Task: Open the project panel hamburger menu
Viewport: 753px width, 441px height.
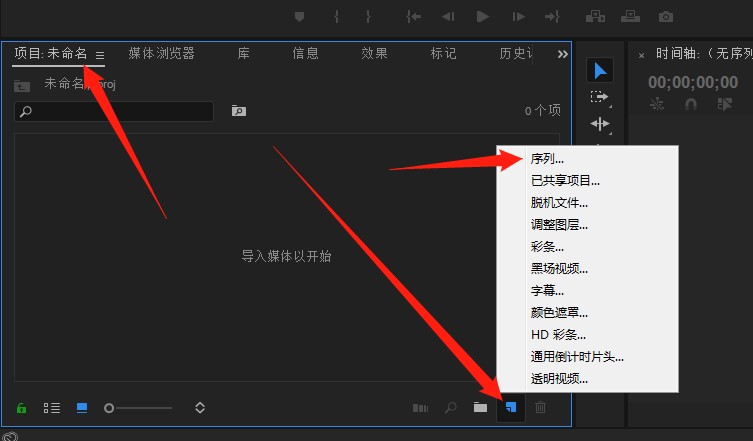Action: [100, 55]
